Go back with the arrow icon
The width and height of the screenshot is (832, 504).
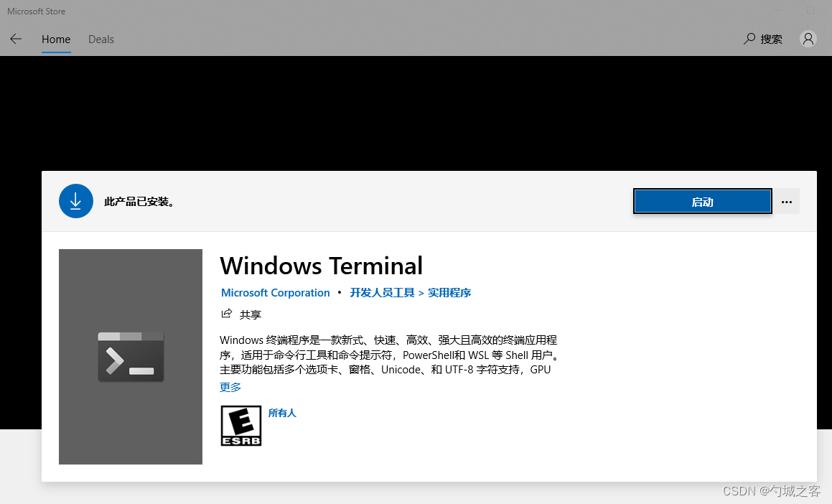tap(16, 39)
